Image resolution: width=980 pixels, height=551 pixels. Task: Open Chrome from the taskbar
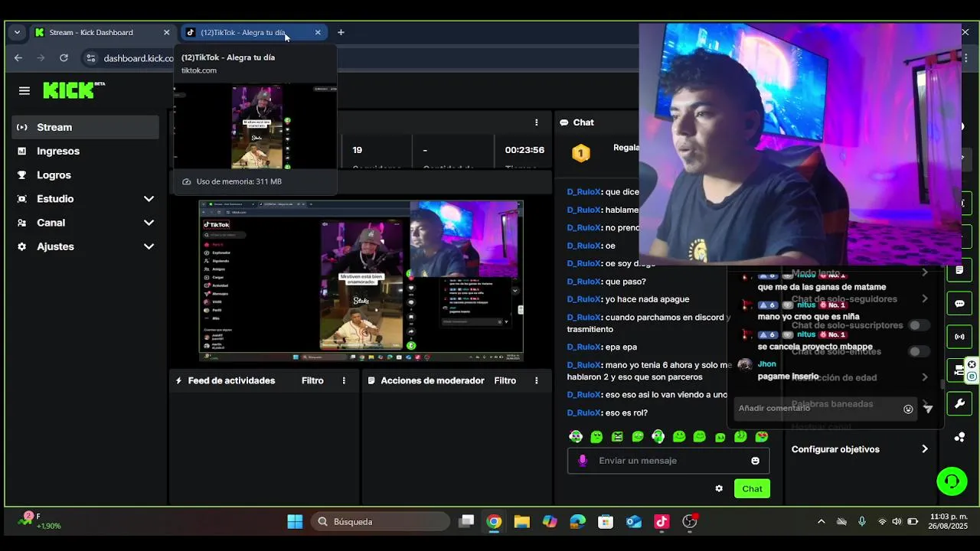tap(494, 521)
